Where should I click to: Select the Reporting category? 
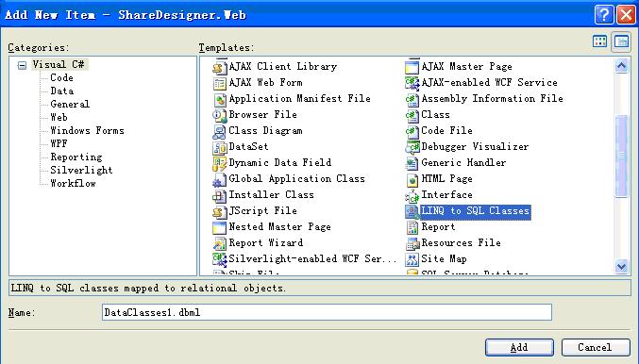pos(76,157)
